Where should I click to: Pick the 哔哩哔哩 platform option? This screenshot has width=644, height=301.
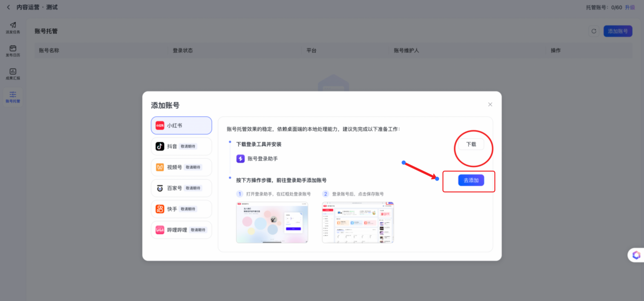pyautogui.click(x=181, y=230)
